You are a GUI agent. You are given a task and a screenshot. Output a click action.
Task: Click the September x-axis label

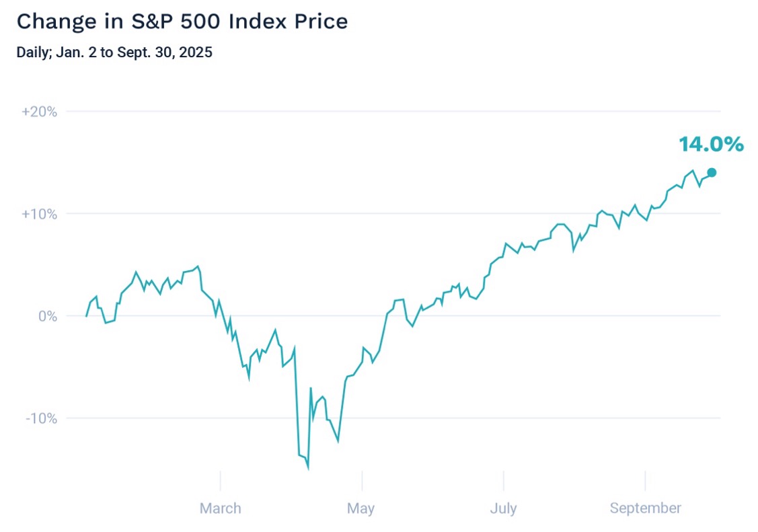point(645,508)
